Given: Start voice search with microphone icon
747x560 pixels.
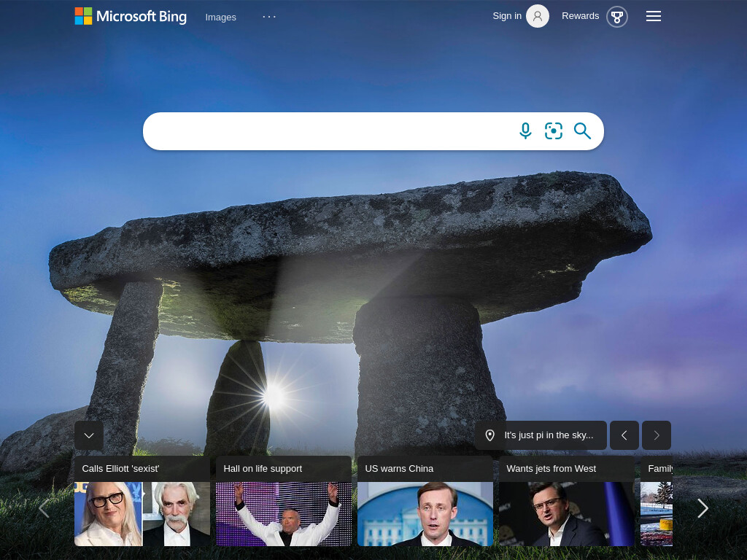Looking at the screenshot, I should click(x=525, y=131).
